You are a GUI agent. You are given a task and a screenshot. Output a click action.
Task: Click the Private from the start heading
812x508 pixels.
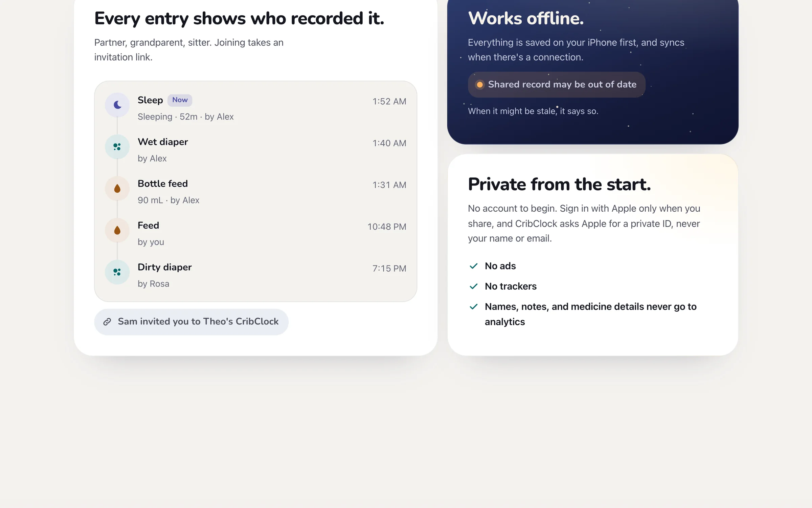560,185
